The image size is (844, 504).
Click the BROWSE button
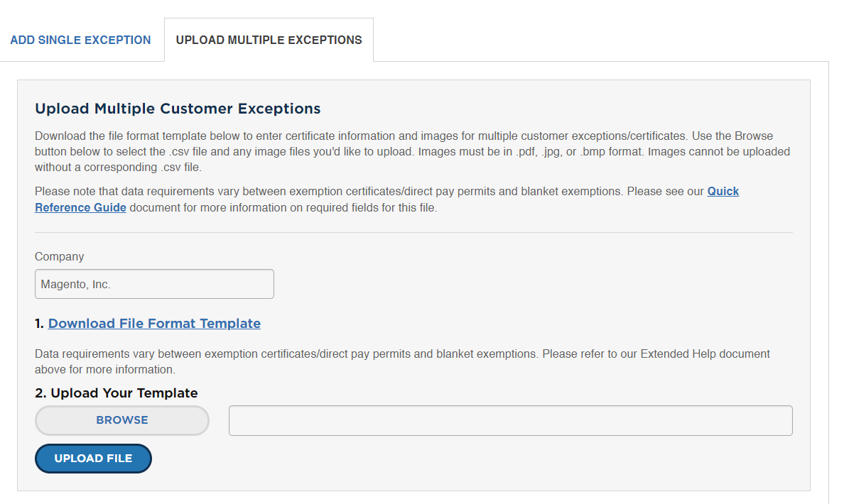tap(122, 420)
